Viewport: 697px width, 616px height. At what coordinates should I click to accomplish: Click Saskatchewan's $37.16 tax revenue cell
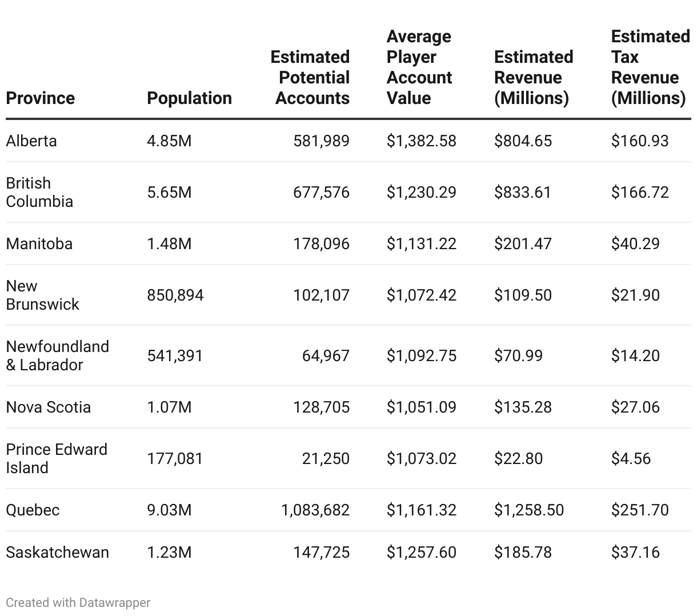[635, 552]
